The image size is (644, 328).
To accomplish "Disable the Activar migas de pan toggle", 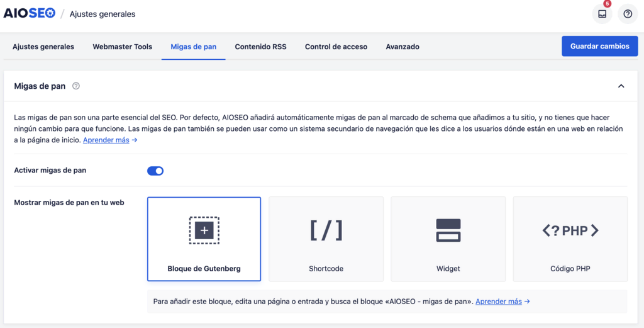I will [155, 171].
